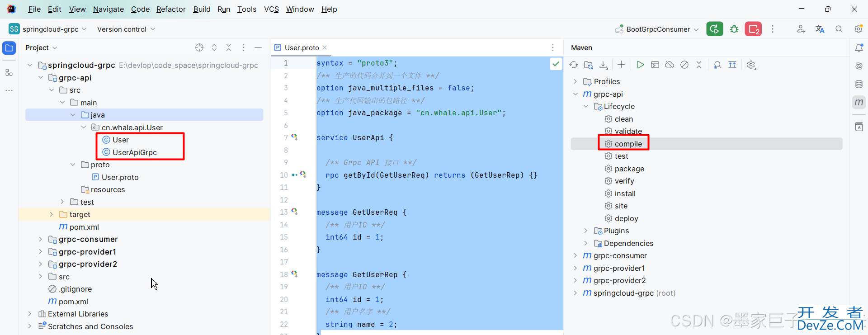Open the Database tool window icon
This screenshot has width=868, height=335.
pyautogui.click(x=859, y=84)
